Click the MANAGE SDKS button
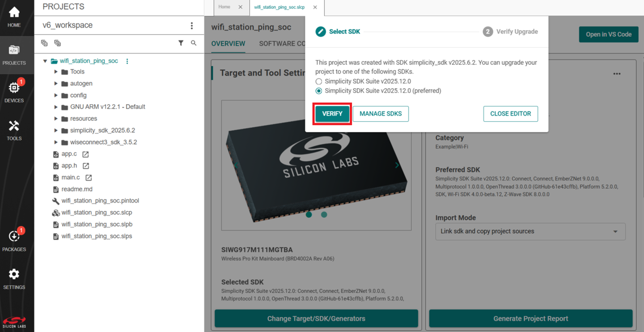Screen dimensions: 644x332 (x=381, y=114)
